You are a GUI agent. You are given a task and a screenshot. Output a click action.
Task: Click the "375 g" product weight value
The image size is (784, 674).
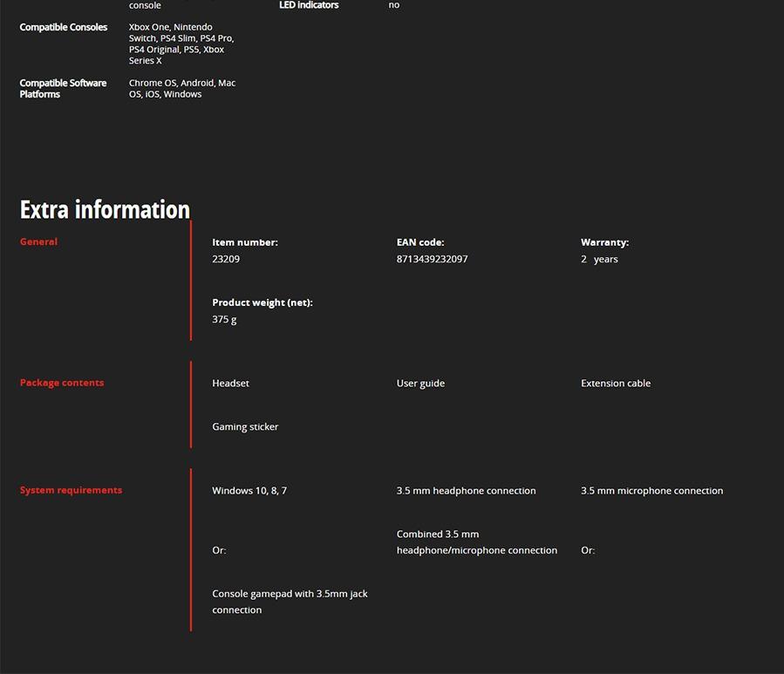pos(224,319)
